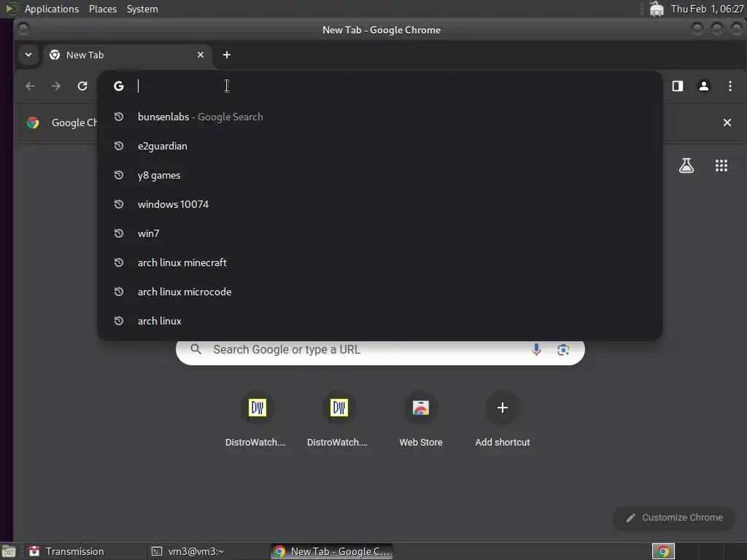747x560 pixels.
Task: Open the first DistroWatch shortcut
Action: pyautogui.click(x=258, y=419)
